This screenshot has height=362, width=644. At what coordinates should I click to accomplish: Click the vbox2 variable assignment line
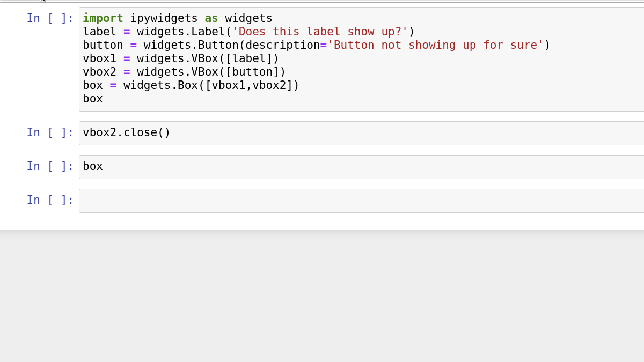click(182, 71)
